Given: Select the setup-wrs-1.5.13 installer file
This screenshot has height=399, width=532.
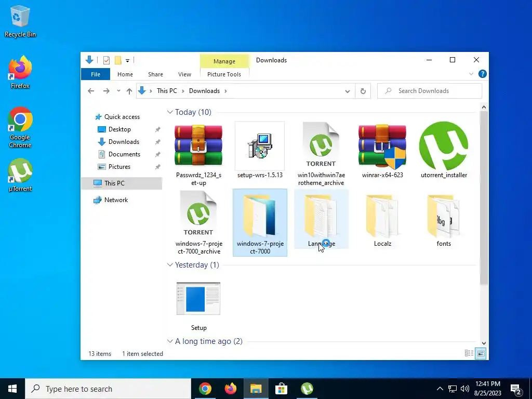Looking at the screenshot, I should point(260,151).
